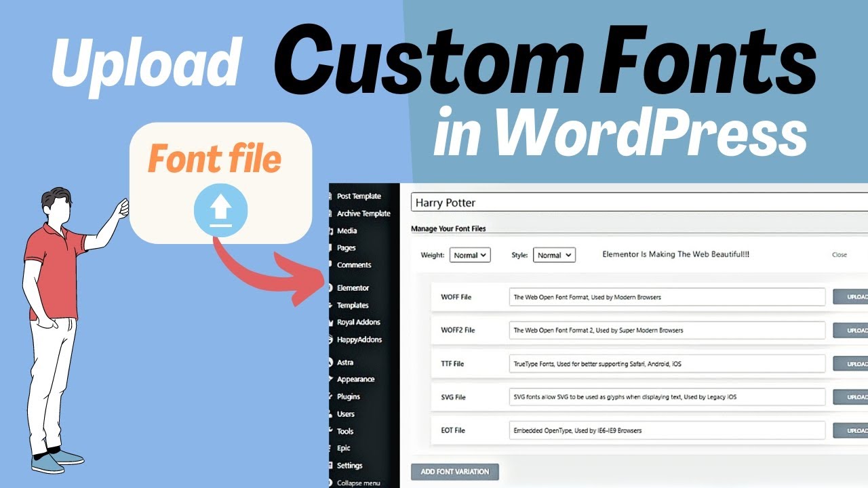
Task: Click Upload for the SVG File
Action: (850, 397)
